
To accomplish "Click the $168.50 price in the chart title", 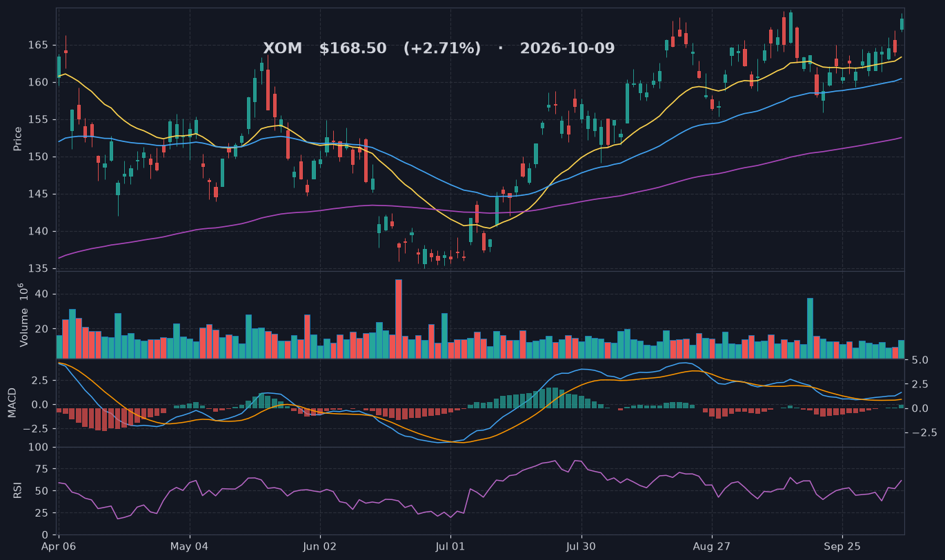I will click(352, 48).
